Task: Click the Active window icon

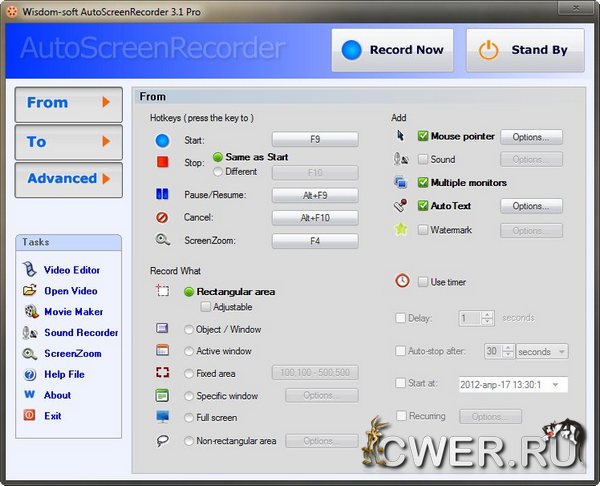Action: 162,350
